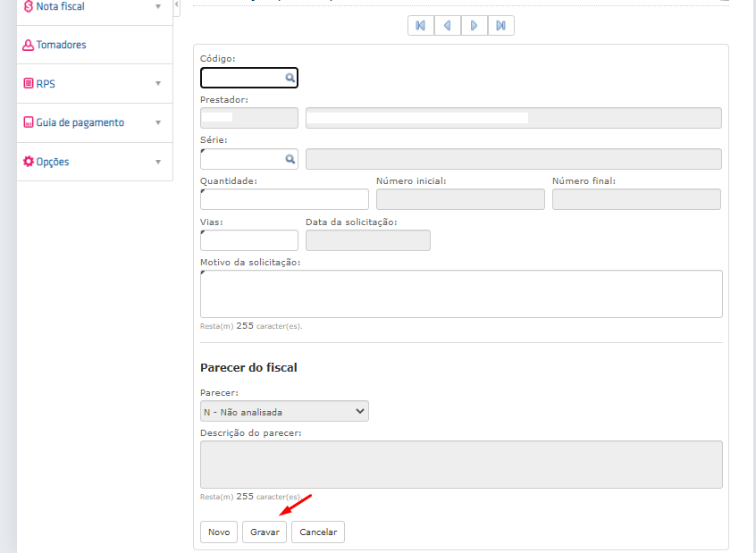Open the Parecer dropdown
The width and height of the screenshot is (756, 553).
[x=284, y=411]
